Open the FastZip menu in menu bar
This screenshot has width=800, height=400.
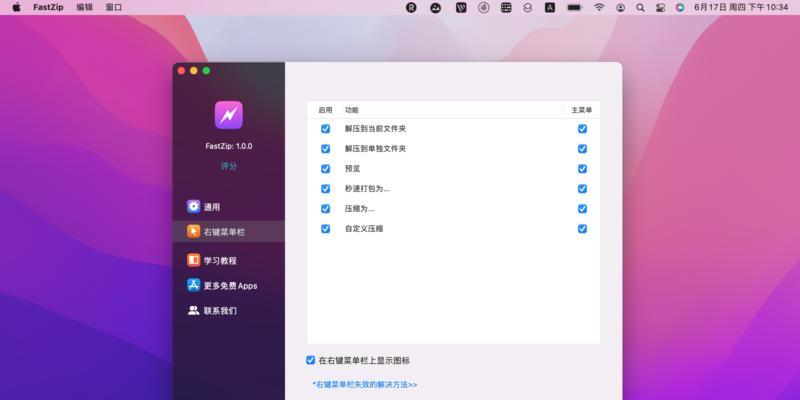pos(48,8)
